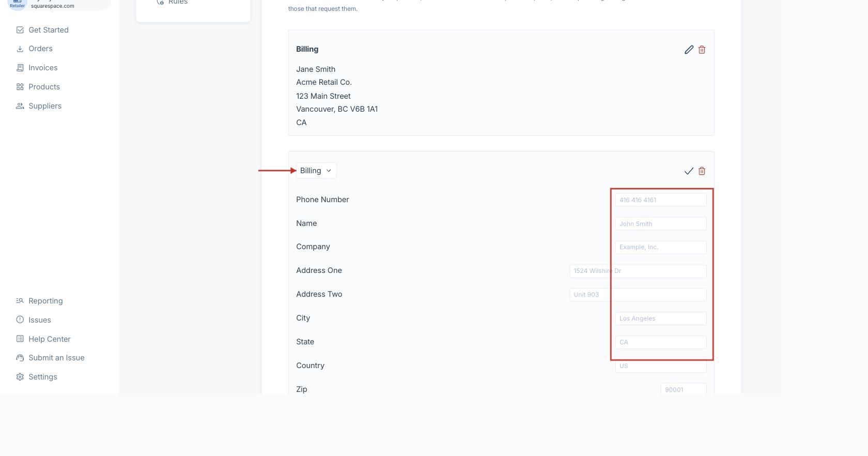Click the Phone Number input field

pos(660,200)
